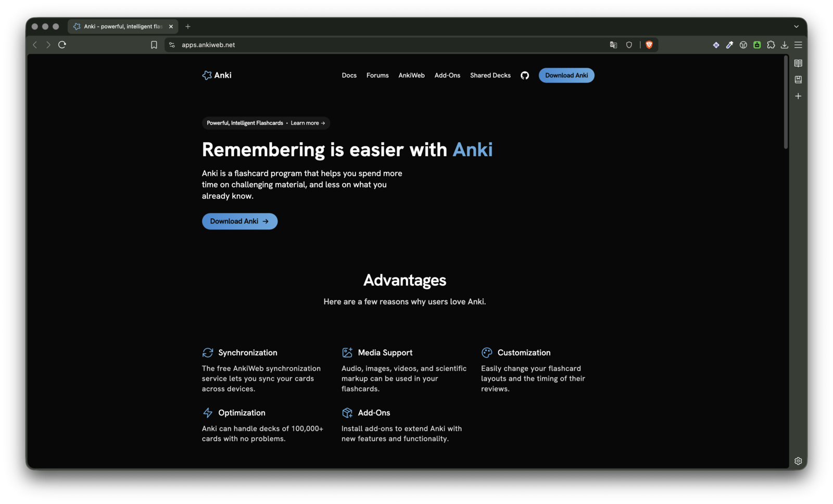This screenshot has width=833, height=504.
Task: Open the blue diamond extension icon
Action: coord(716,45)
